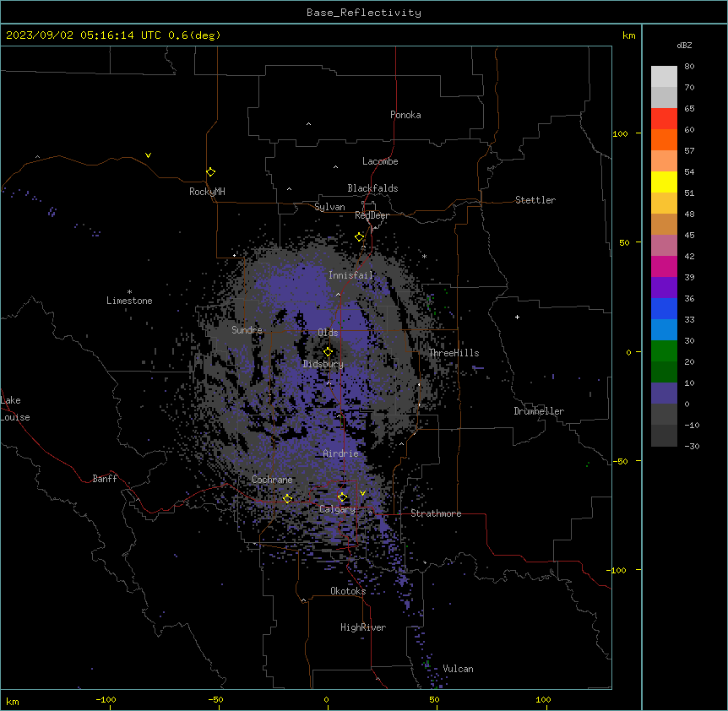Pick the red 65 dBZ legend color
728x711 pixels.
(664, 118)
